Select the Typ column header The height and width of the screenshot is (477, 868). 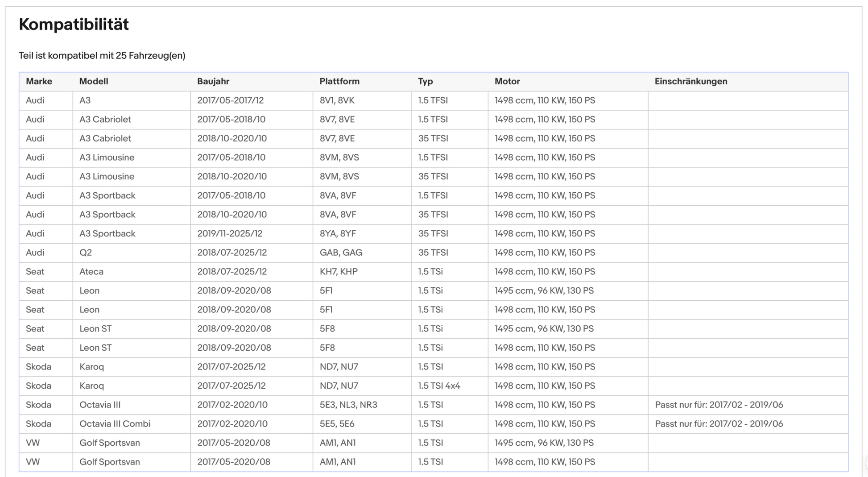coord(426,81)
